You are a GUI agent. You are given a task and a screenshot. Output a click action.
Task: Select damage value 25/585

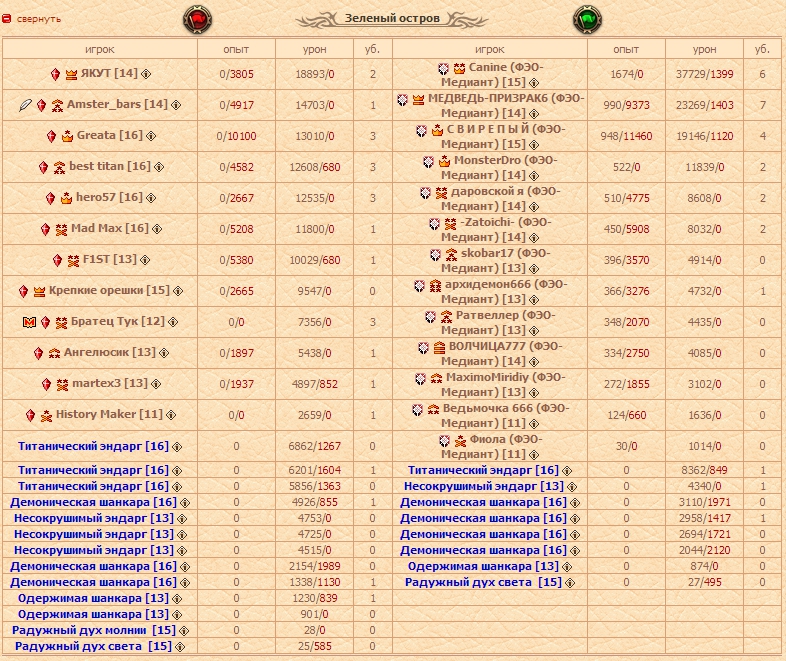coord(314,646)
